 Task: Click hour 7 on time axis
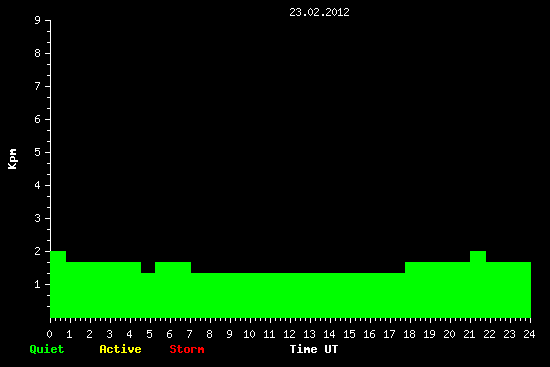click(x=189, y=334)
